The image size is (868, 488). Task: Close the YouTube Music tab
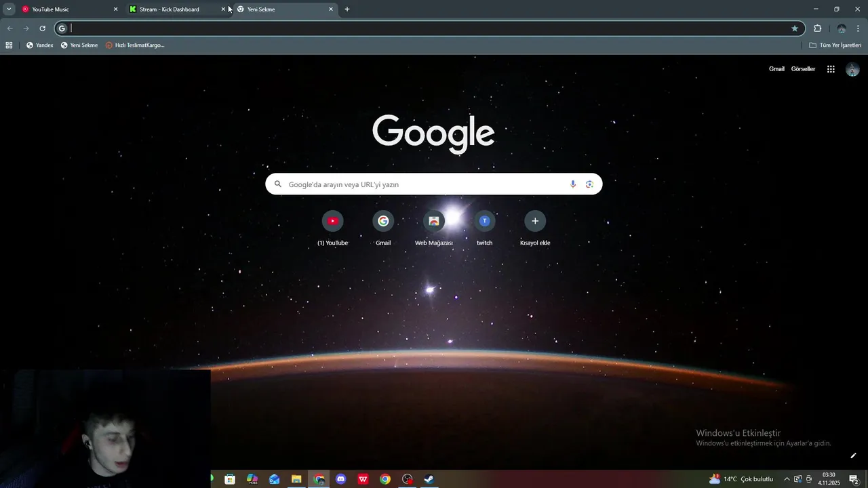(x=115, y=9)
